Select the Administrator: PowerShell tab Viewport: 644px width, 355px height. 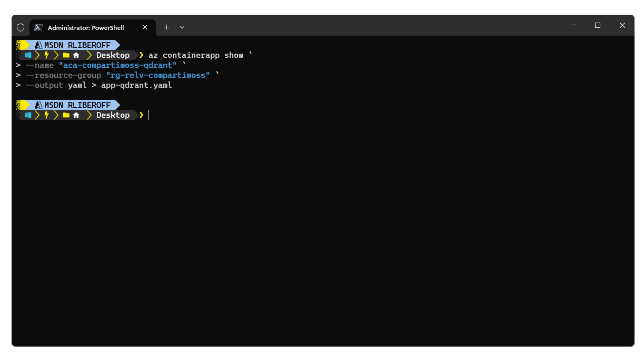93,27
